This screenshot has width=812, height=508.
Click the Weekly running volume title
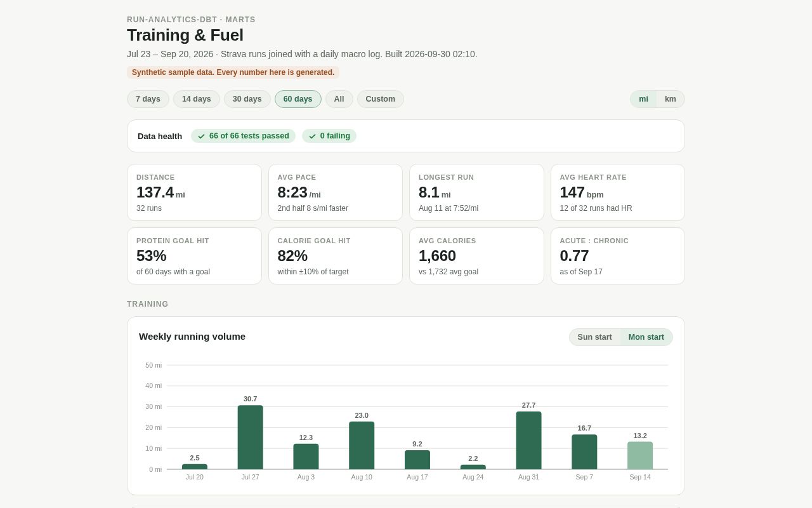tap(192, 337)
